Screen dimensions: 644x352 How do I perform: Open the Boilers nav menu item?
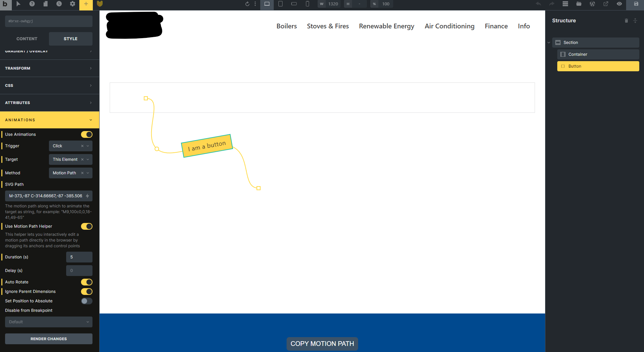click(287, 26)
